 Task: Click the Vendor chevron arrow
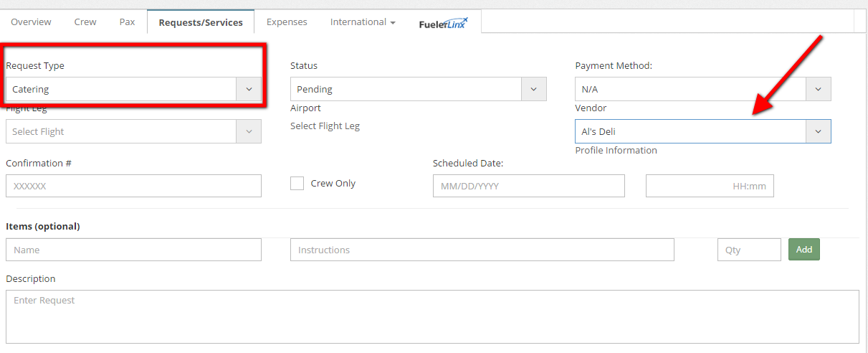819,131
